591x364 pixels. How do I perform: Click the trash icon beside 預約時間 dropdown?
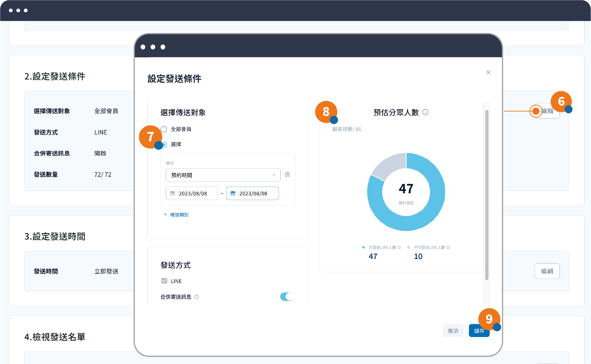pyautogui.click(x=287, y=175)
